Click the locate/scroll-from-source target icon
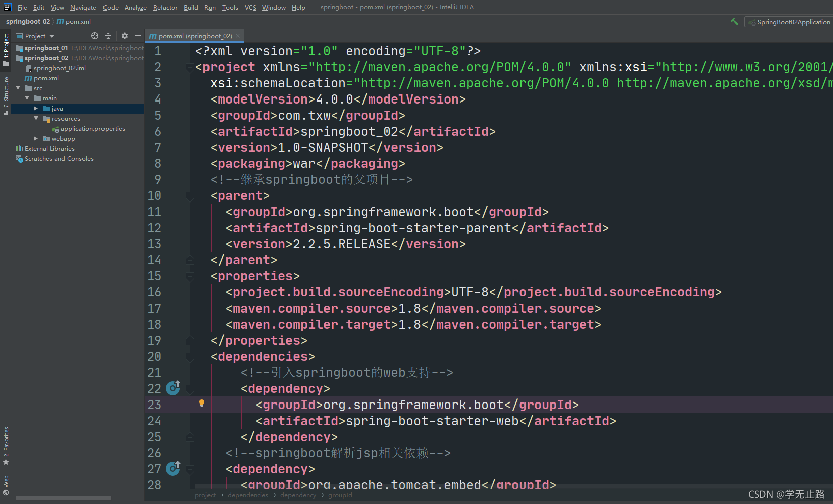 point(95,36)
